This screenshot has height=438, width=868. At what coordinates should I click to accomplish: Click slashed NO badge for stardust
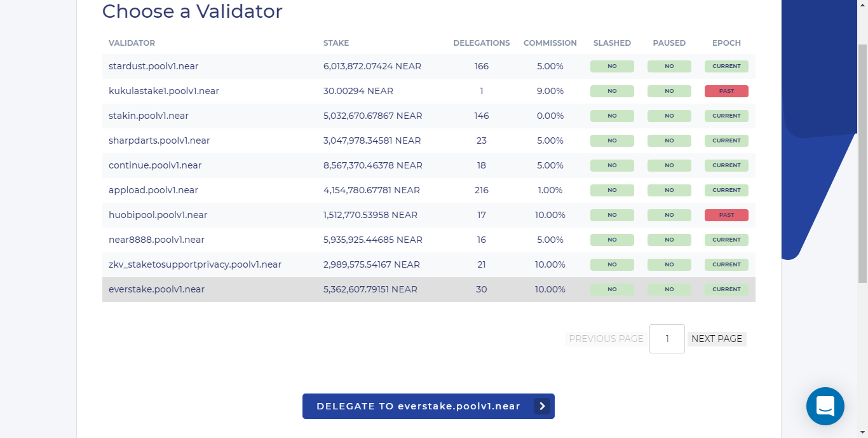(612, 66)
